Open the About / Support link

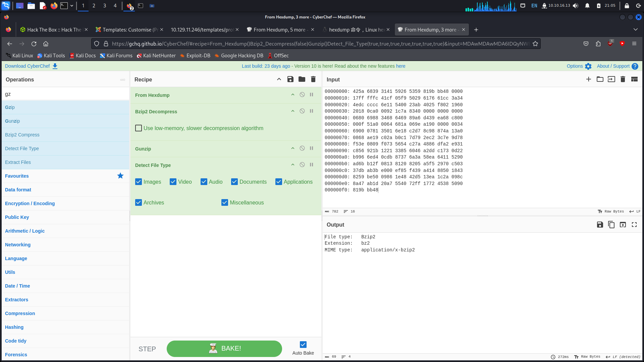[x=617, y=66]
